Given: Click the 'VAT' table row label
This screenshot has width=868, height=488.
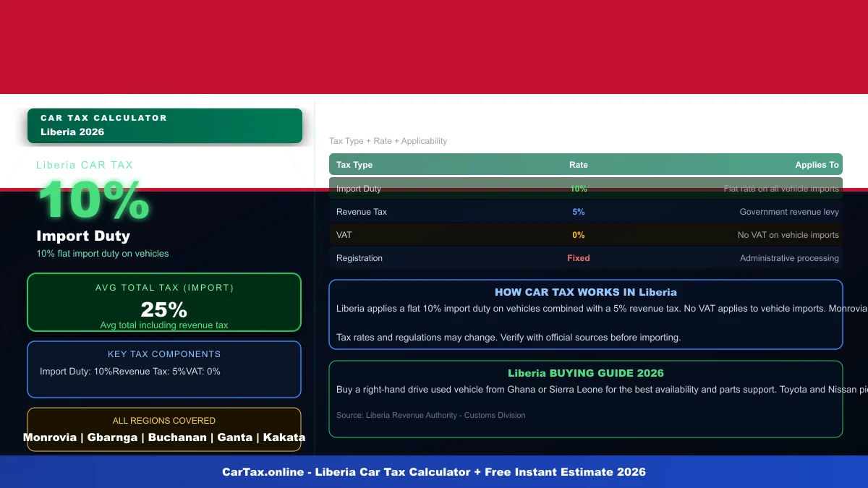Looking at the screenshot, I should [x=344, y=235].
